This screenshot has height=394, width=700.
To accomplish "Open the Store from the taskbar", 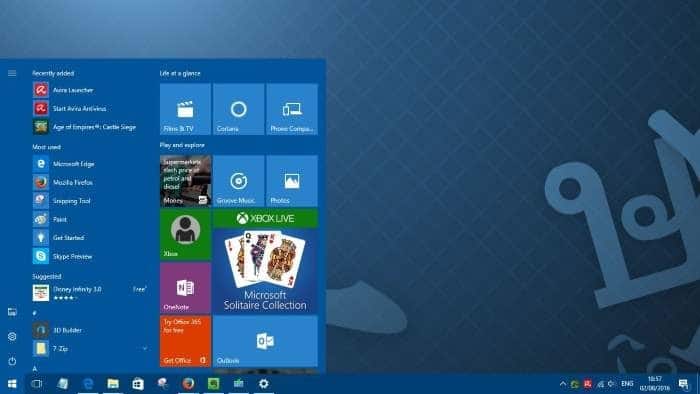I will pos(138,384).
